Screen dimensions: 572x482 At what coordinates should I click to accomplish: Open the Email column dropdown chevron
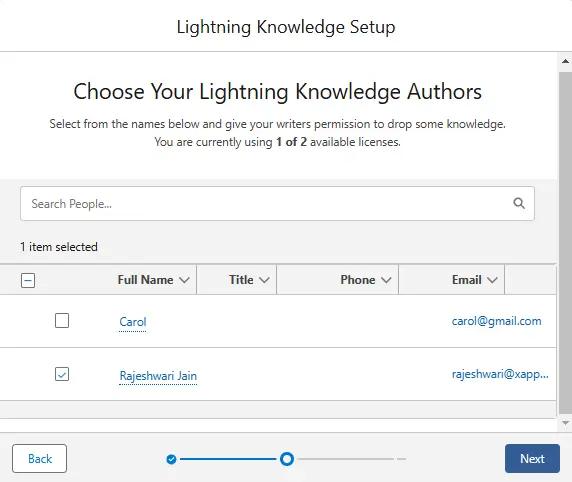492,280
